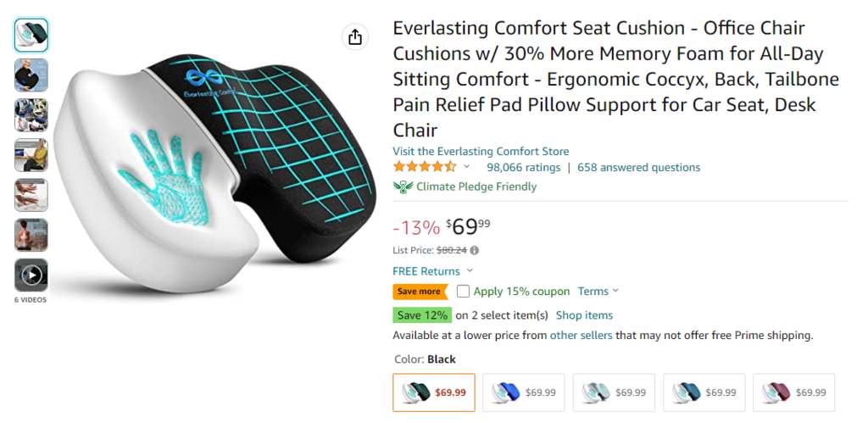
Task: Open the 6 videos play thumbnail
Action: (x=31, y=275)
